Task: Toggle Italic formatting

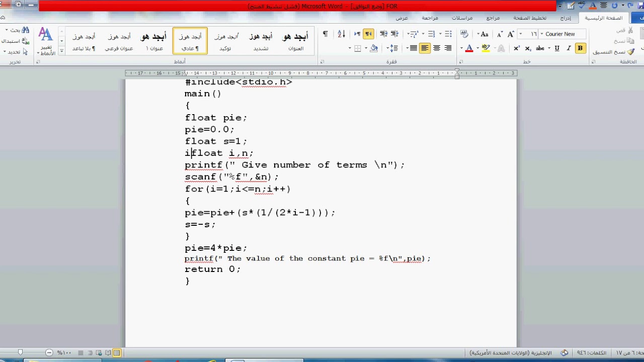Action: coord(569,48)
